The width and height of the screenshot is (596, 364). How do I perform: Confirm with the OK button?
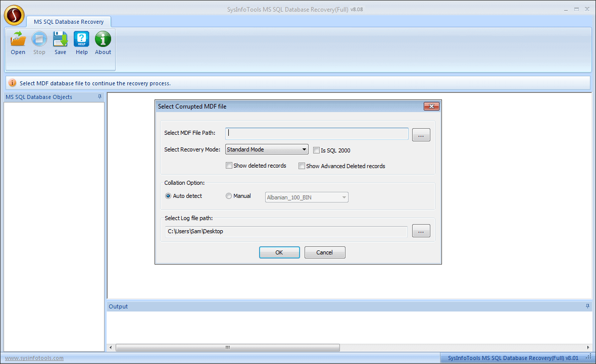279,252
